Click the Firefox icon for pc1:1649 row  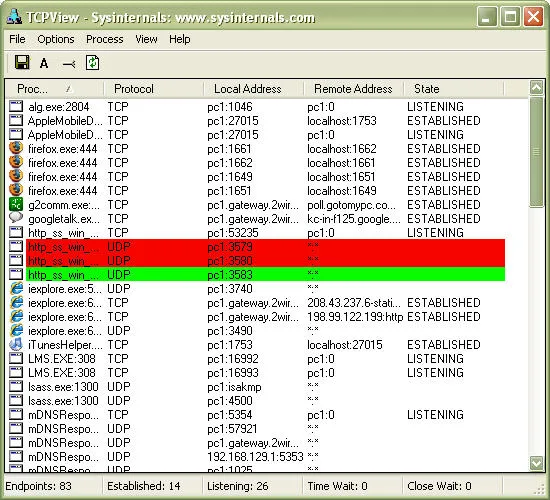(16, 176)
